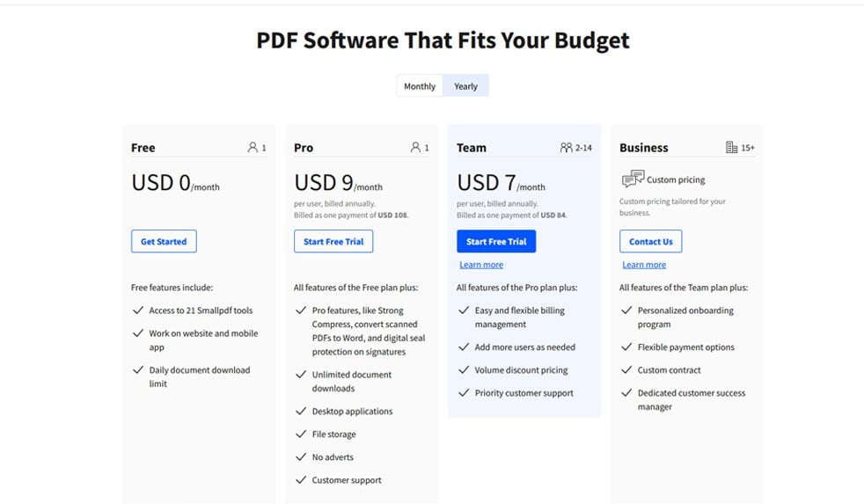Click checkmark beside Priority customer support
The width and height of the screenshot is (864, 504).
click(464, 393)
